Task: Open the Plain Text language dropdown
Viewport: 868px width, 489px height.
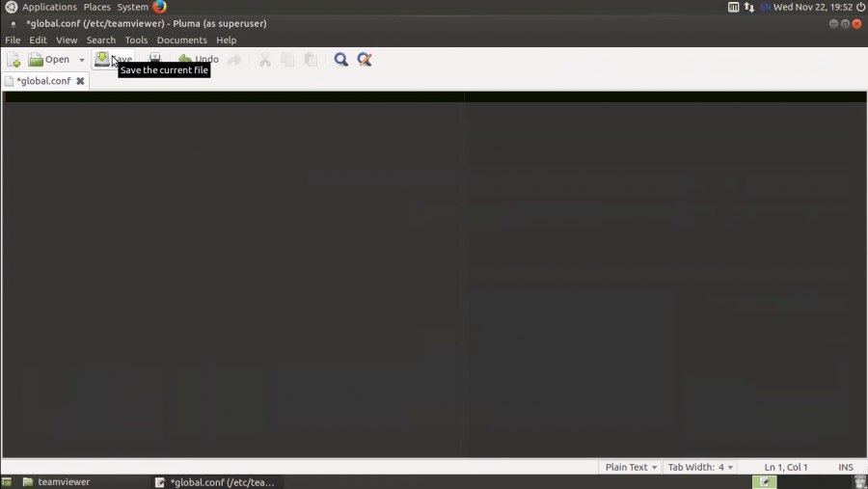Action: (x=631, y=467)
